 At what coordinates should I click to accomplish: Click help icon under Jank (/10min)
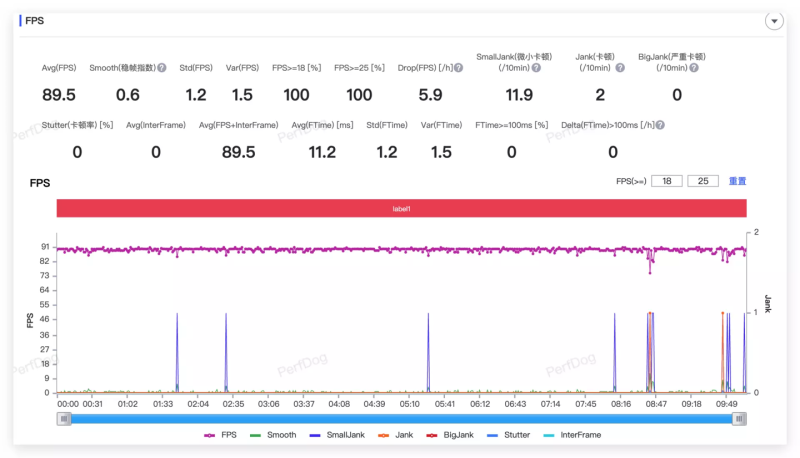(619, 68)
